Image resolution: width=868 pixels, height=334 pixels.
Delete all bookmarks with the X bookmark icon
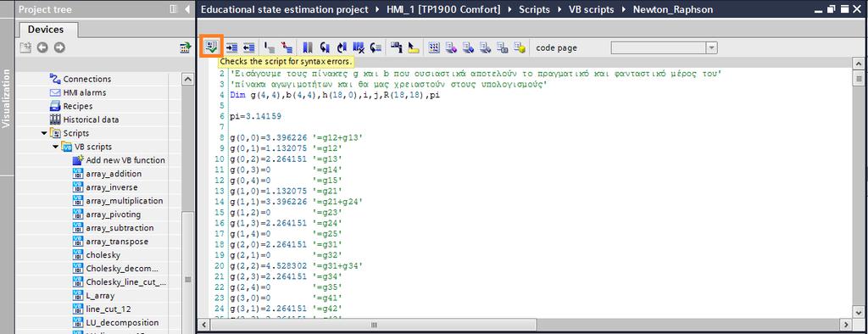pos(359,48)
